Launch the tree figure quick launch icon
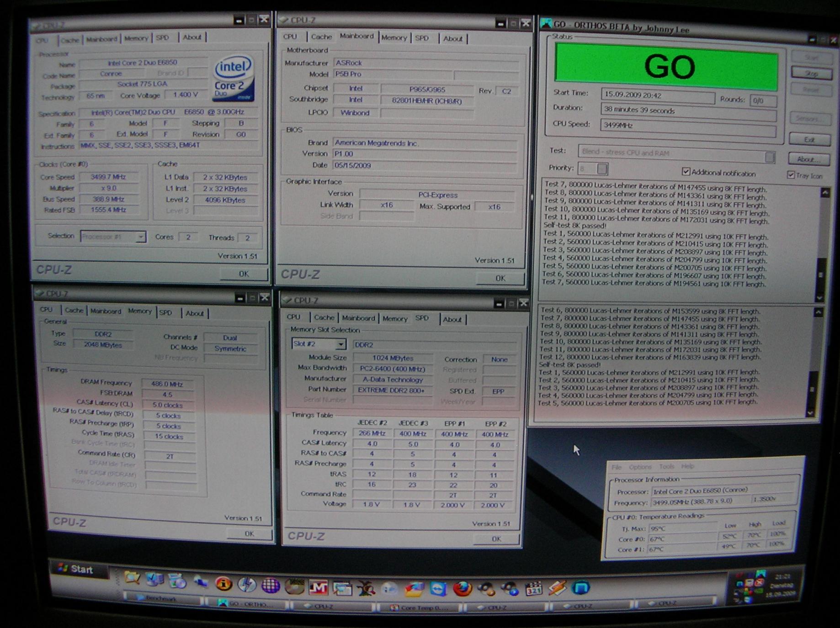840x628 pixels. [x=366, y=588]
